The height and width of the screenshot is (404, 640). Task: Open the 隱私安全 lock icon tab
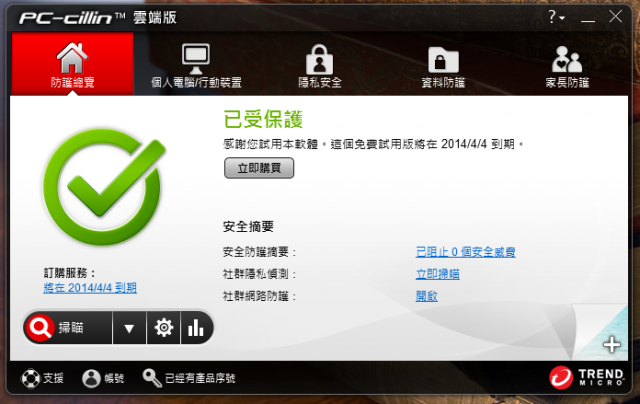(320, 59)
